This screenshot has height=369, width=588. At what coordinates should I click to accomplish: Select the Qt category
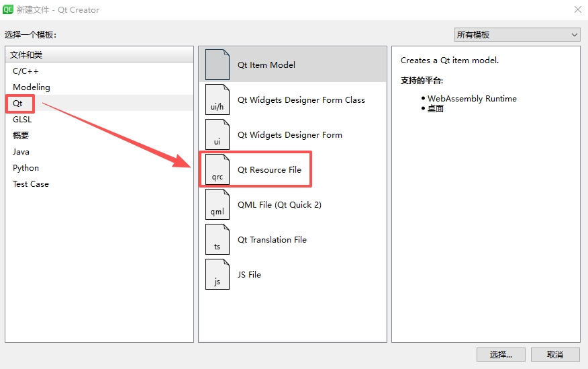point(99,104)
